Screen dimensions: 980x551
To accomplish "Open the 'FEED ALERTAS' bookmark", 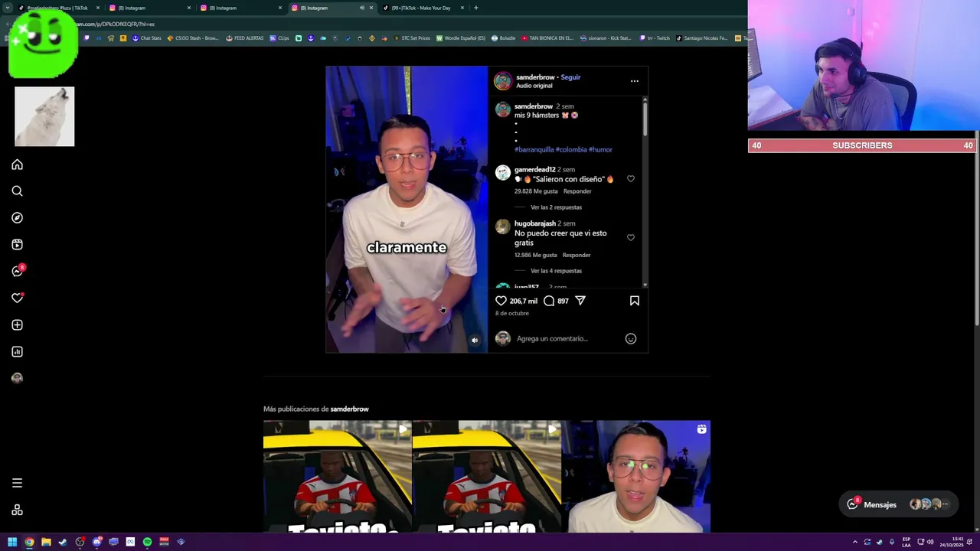I will [245, 38].
